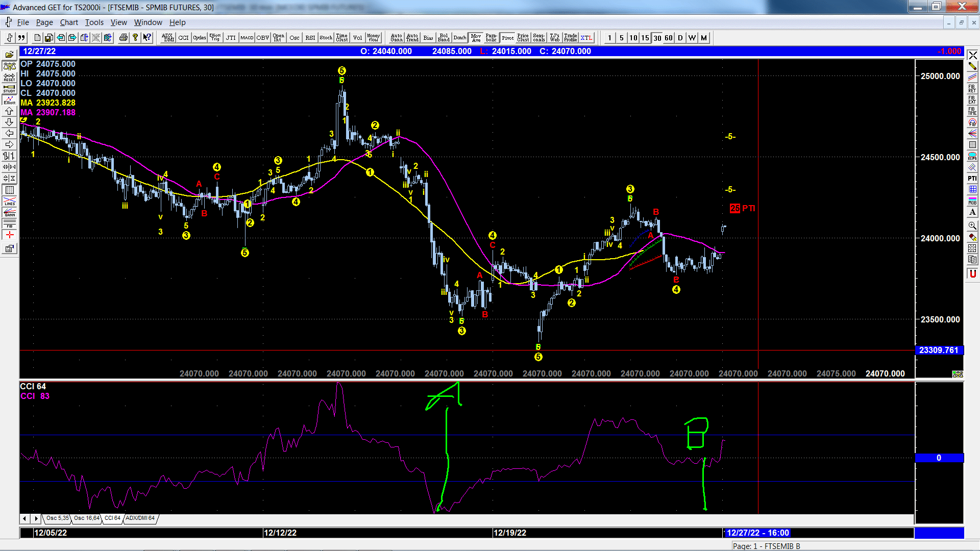Toggle the Bol Band study button
Screen dimensions: 980x551
[x=444, y=38]
